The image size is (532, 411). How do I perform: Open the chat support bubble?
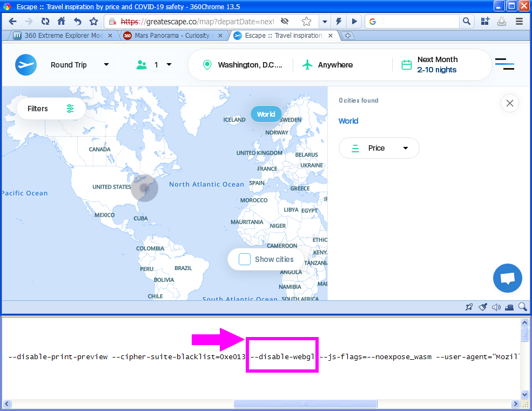pyautogui.click(x=507, y=278)
